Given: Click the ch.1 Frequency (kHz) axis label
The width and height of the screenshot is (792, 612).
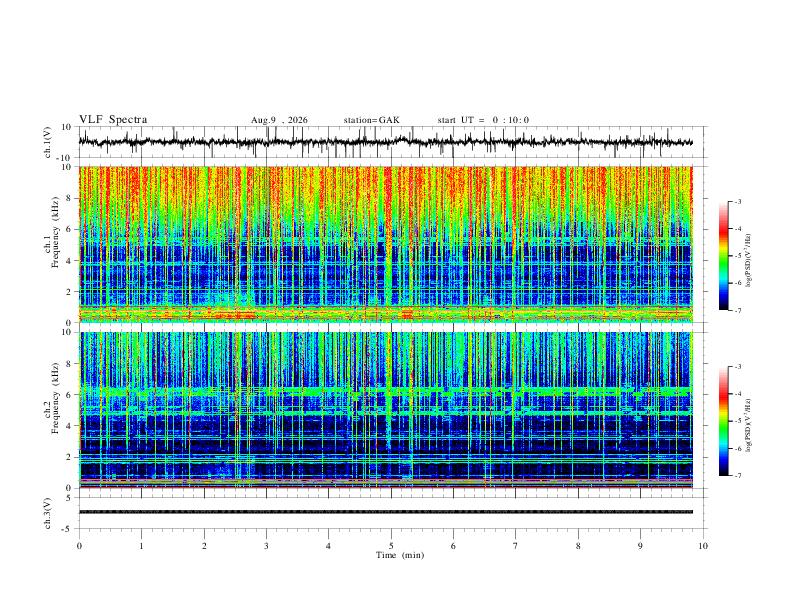Looking at the screenshot, I should pyautogui.click(x=51, y=244).
